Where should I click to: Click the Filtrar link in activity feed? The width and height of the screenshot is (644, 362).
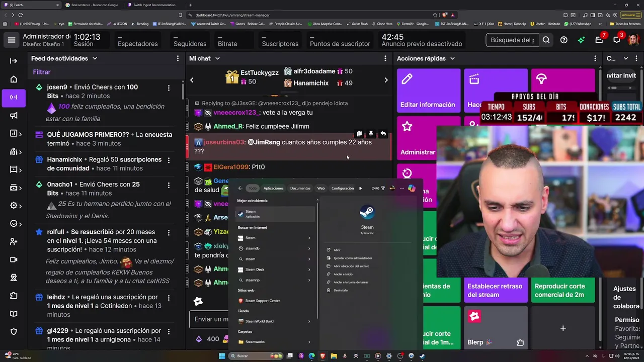(42, 72)
